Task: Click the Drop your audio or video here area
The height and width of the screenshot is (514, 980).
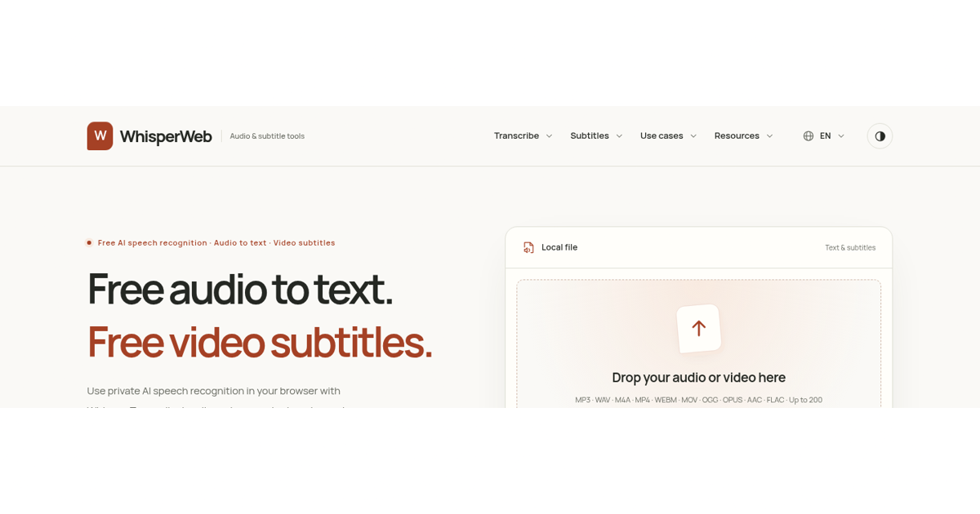Action: 699,378
